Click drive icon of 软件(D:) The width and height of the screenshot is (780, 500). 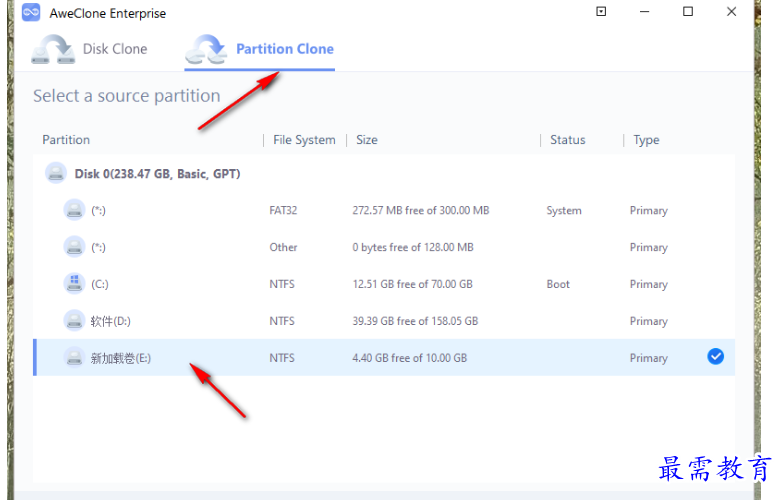pyautogui.click(x=74, y=320)
